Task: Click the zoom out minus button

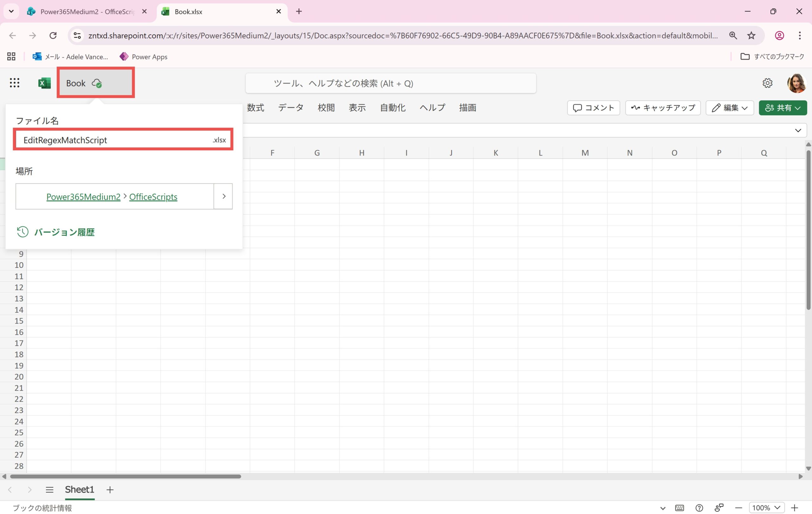Action: (738, 508)
